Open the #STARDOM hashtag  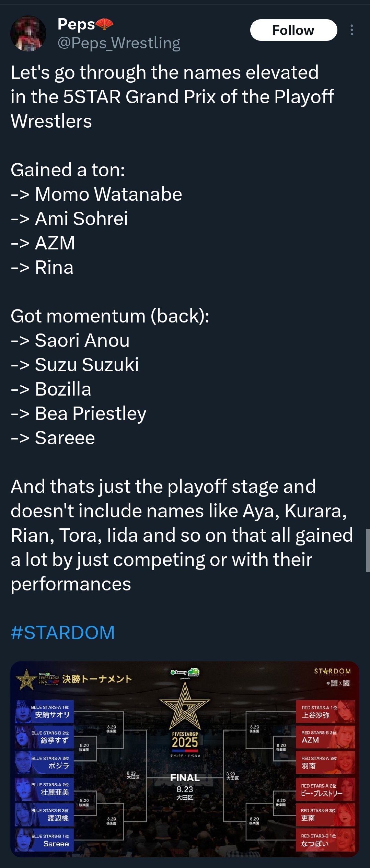pos(62,632)
